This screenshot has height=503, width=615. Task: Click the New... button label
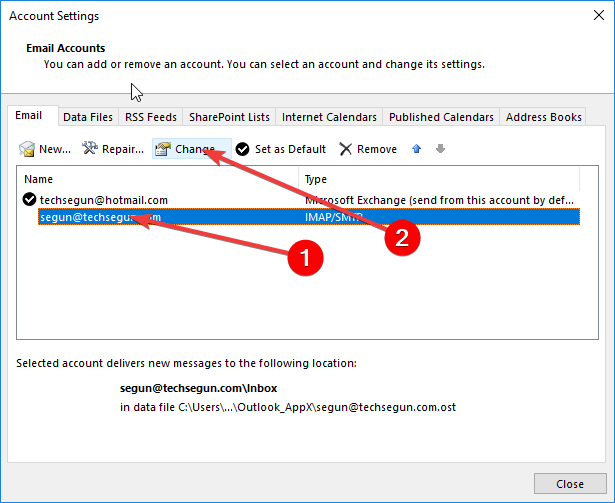click(55, 149)
